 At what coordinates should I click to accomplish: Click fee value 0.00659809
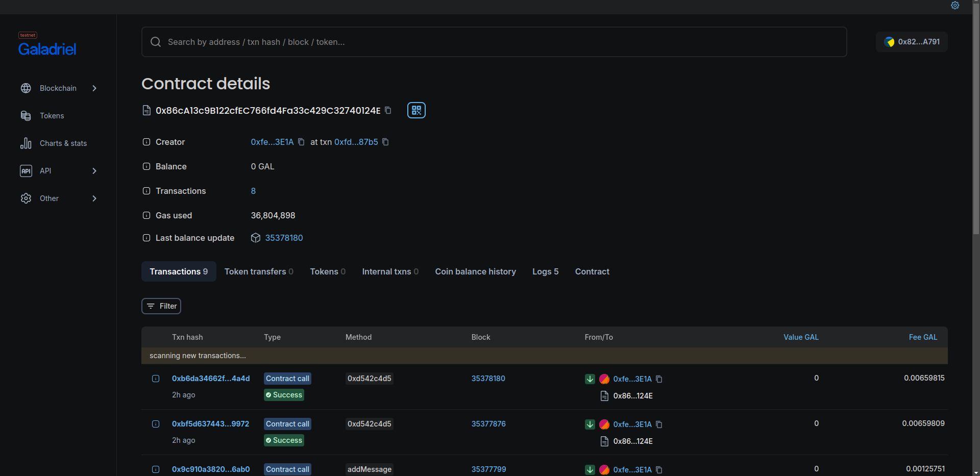click(x=923, y=423)
